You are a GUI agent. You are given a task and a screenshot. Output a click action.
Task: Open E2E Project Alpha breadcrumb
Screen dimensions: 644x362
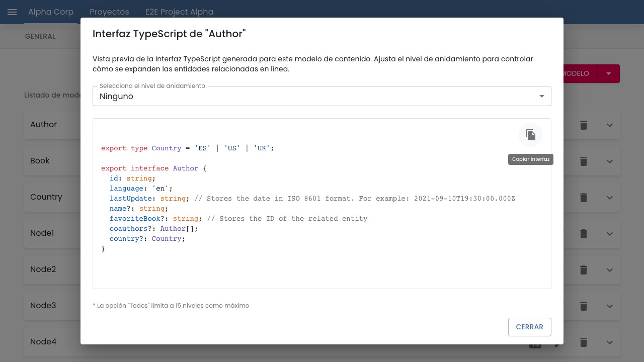click(x=179, y=12)
